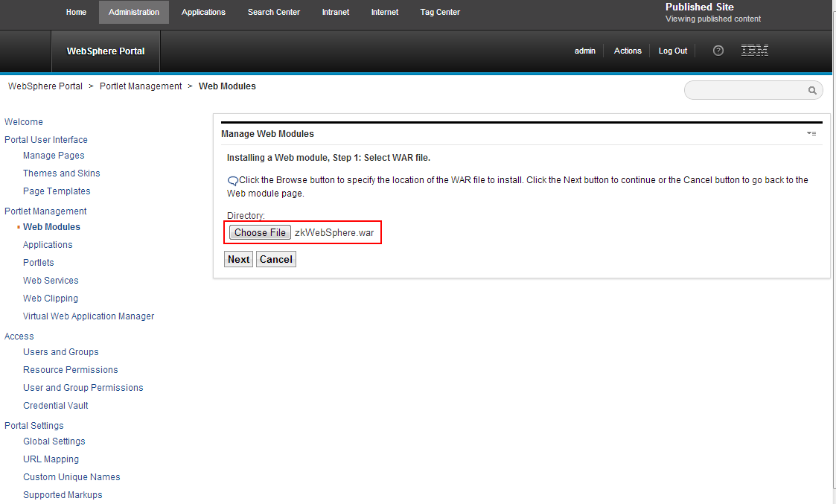Click the Cancel button
Screen dimensions: 836x504
[x=275, y=260]
